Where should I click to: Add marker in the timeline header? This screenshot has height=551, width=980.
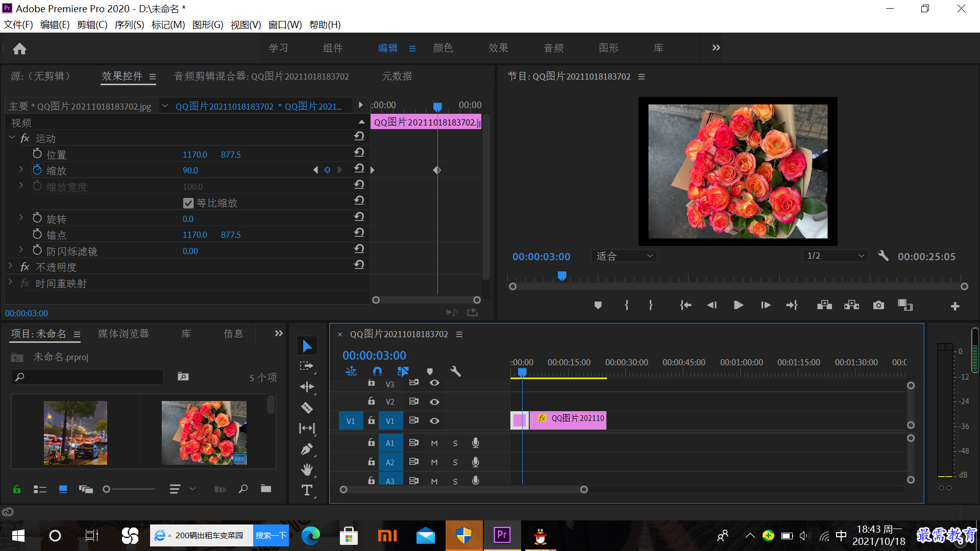(430, 371)
